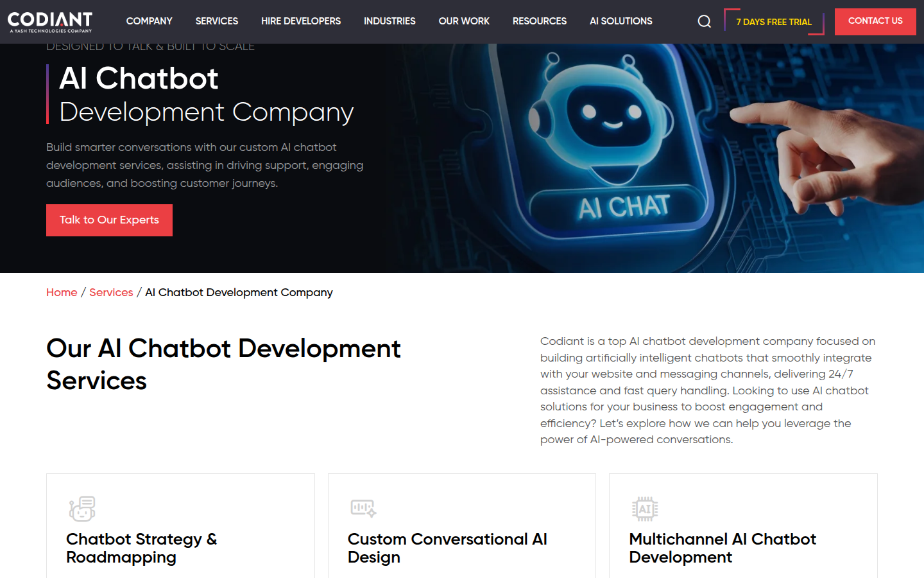Click the Custom Conversational AI design icon
Screen dimensions: 924x578
click(x=363, y=509)
